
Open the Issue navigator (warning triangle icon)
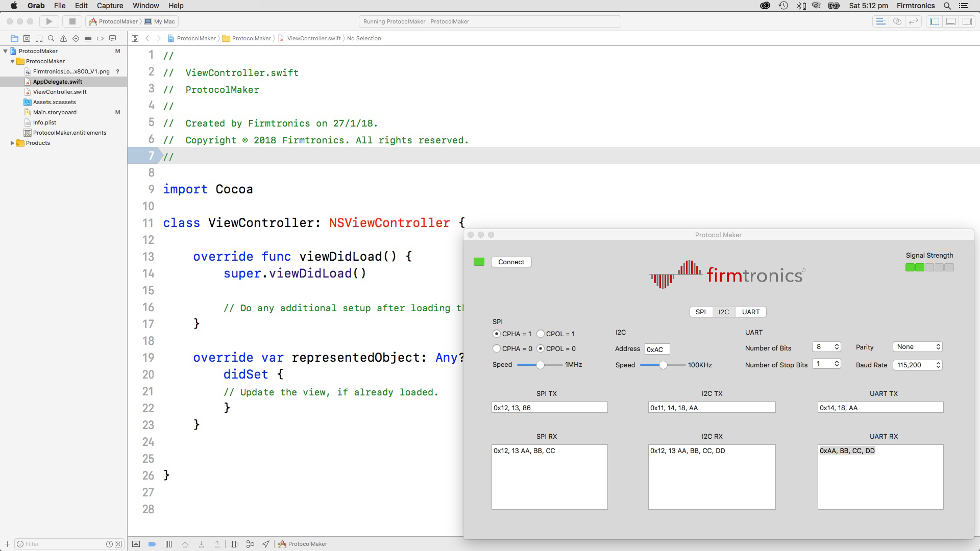click(63, 38)
